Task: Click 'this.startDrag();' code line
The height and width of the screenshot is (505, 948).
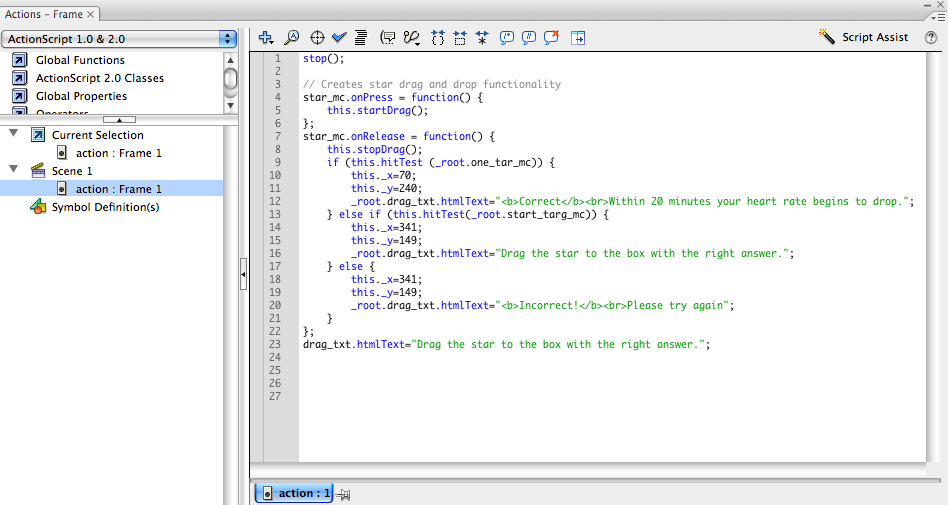Action: [377, 110]
